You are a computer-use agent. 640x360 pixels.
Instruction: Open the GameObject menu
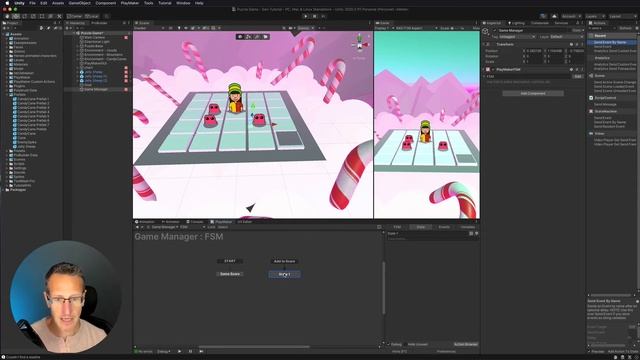pos(80,3)
